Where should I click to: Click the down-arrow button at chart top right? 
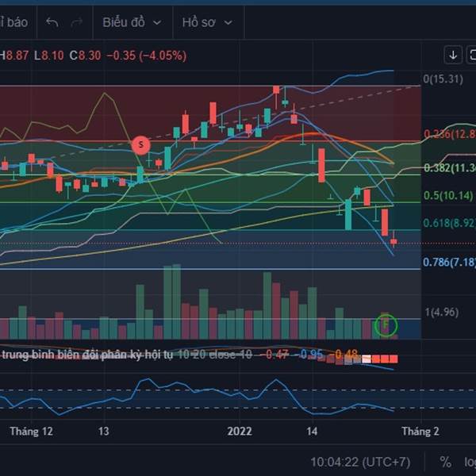point(453,55)
